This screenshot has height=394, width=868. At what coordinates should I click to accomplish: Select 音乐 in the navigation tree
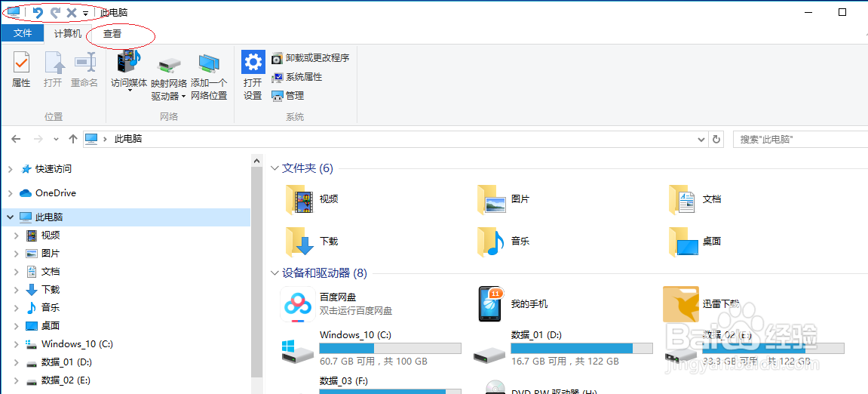coord(43,307)
